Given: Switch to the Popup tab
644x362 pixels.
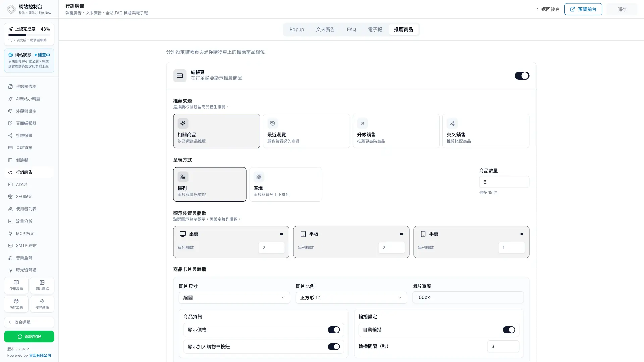Looking at the screenshot, I should [x=297, y=29].
